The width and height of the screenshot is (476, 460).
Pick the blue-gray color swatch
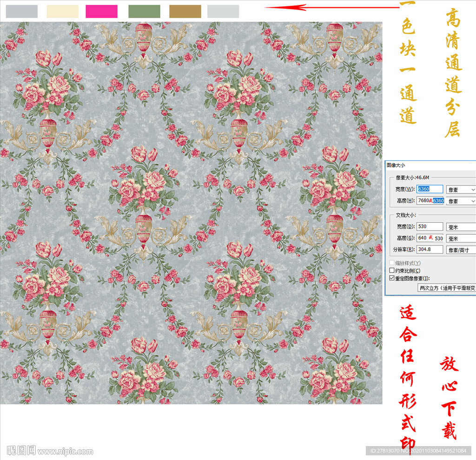(x=21, y=12)
